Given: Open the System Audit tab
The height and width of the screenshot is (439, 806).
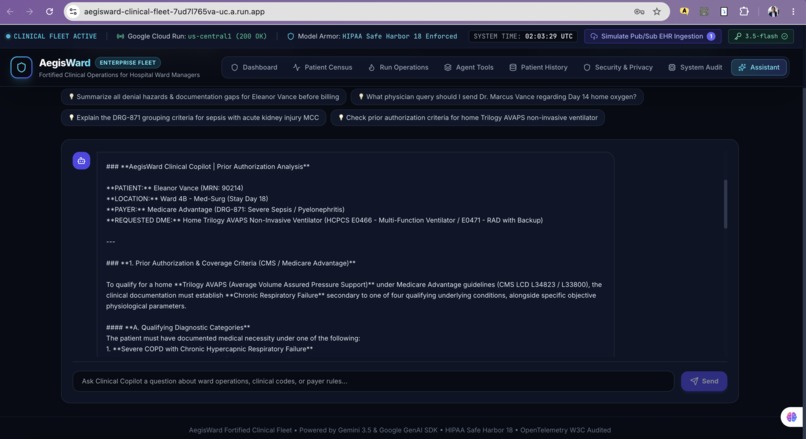Looking at the screenshot, I should tap(694, 67).
